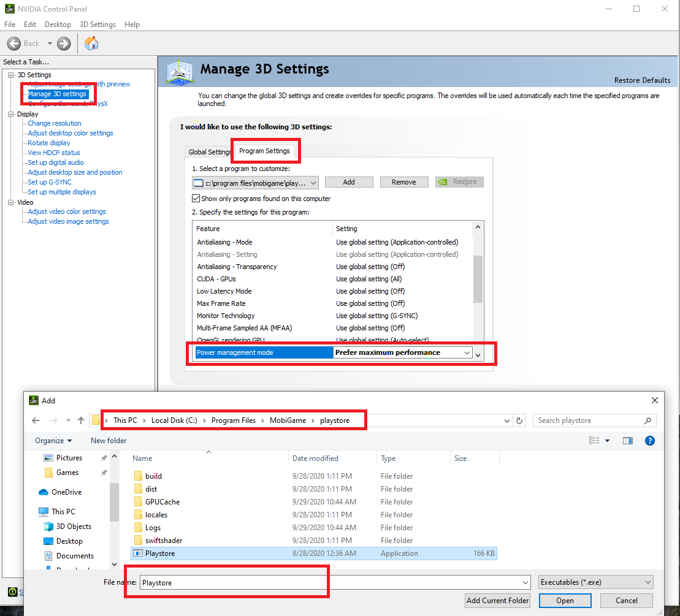
Task: Open the program selection dropdown
Action: pyautogui.click(x=313, y=183)
